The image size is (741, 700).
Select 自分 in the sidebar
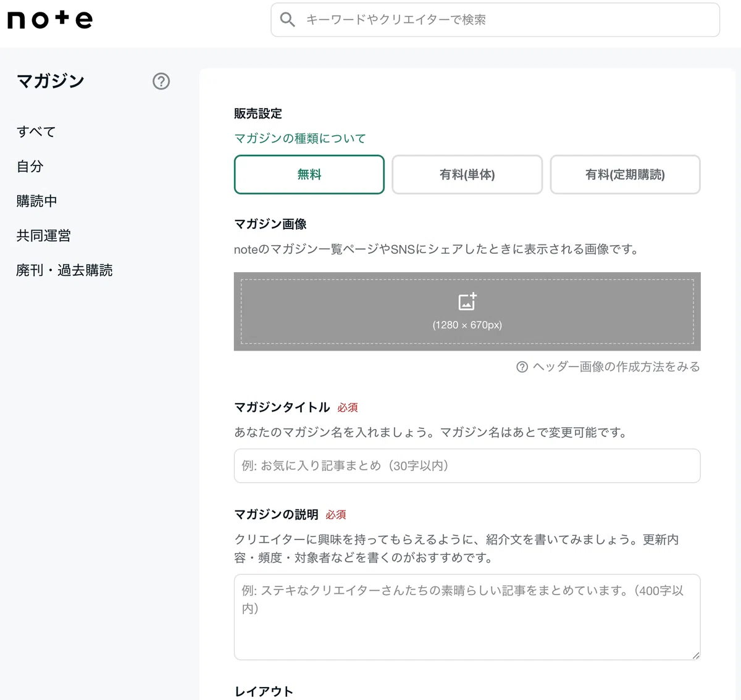click(x=30, y=166)
